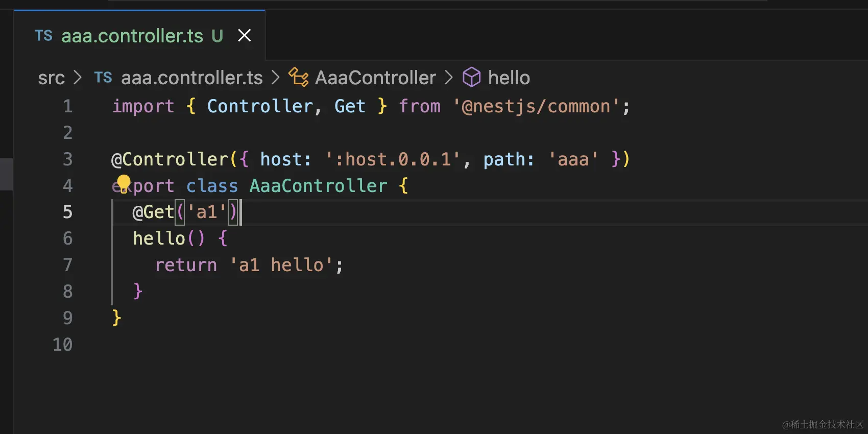Viewport: 868px width, 434px height.
Task: Click the '@nestjs/common' module string
Action: point(536,106)
